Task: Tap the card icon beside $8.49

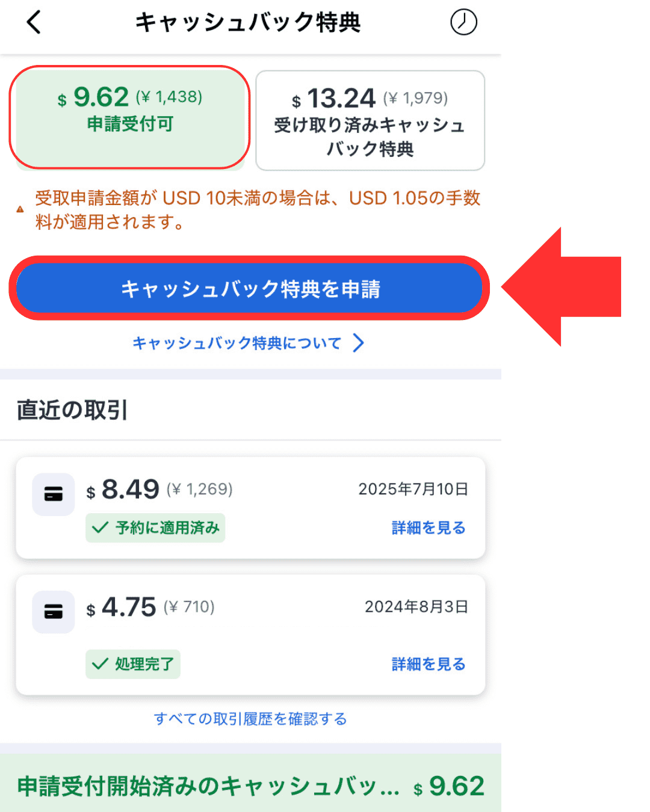Action: [54, 494]
